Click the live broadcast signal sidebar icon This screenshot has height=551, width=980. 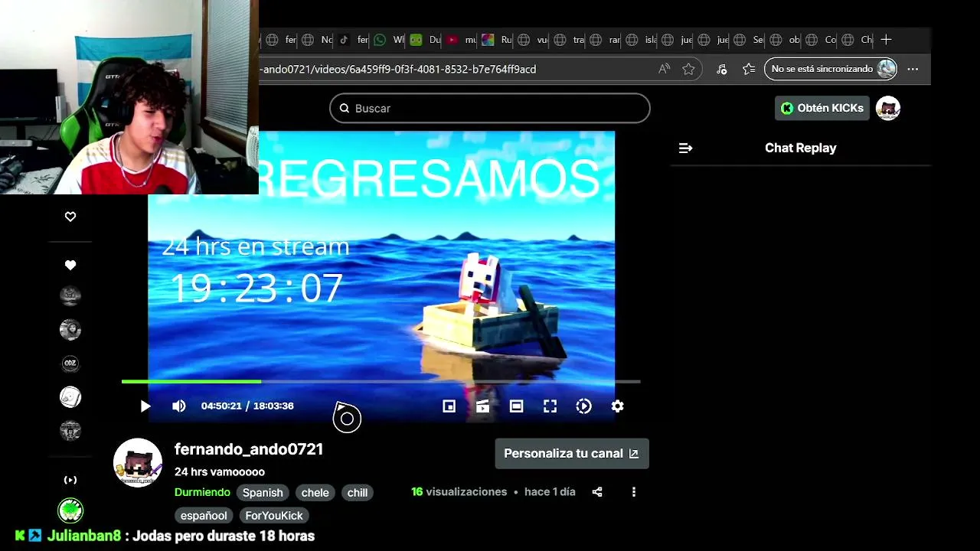70,481
